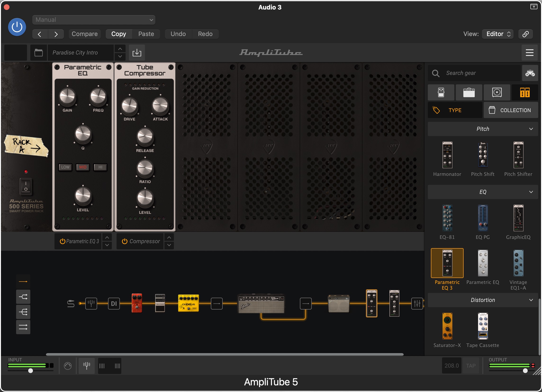Viewport: 542px width, 392px height.
Task: Save preset with the download icon
Action: click(x=137, y=53)
